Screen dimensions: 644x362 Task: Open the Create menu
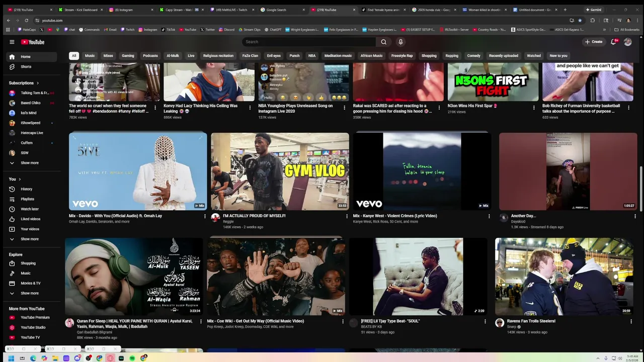[x=594, y=42]
